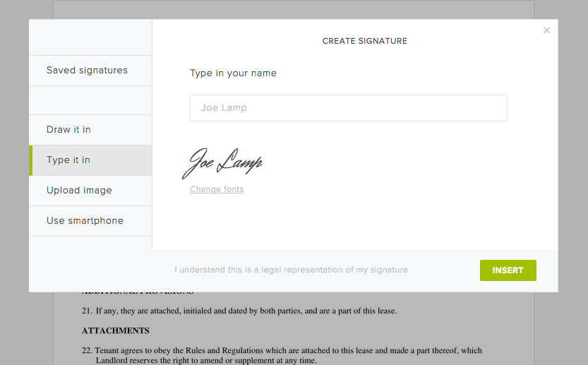Open the Use smartphone option
Screen dimensions: 588x365
pyautogui.click(x=90, y=221)
